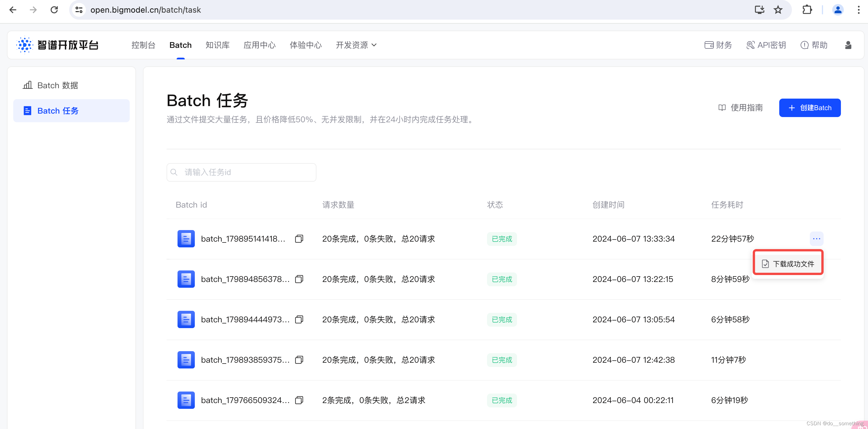The height and width of the screenshot is (429, 868).
Task: Reload the page in the browser
Action: (54, 10)
